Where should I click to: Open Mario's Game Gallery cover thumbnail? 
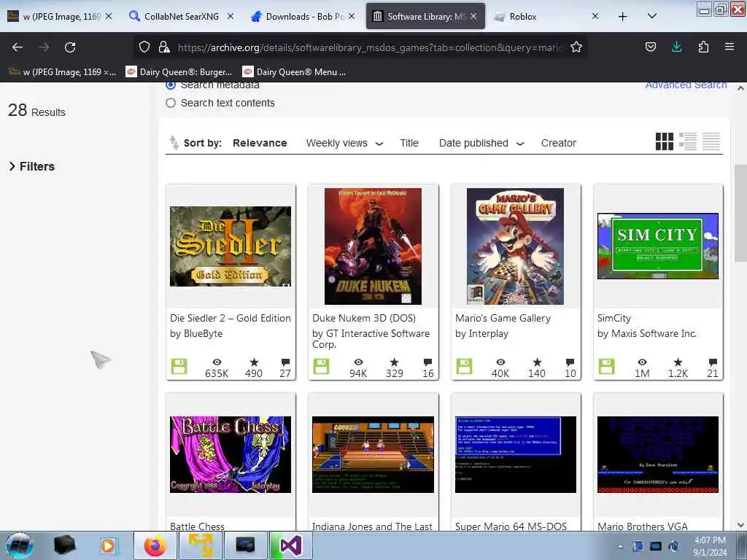tap(515, 246)
